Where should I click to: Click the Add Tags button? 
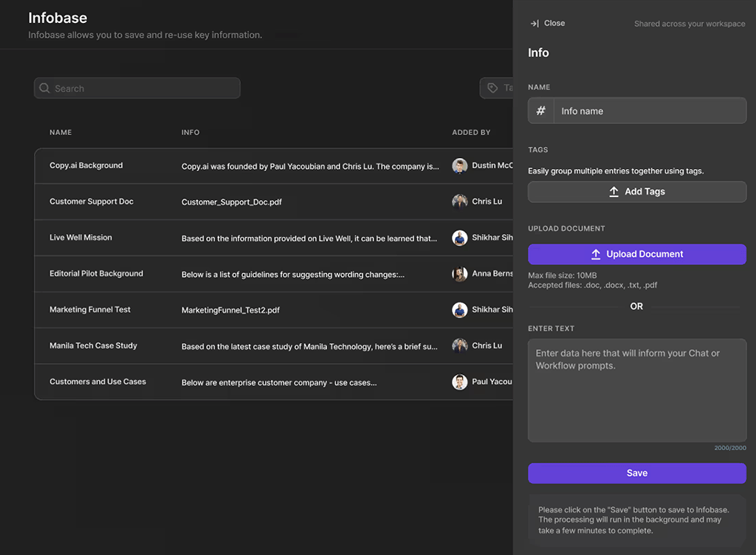637,192
